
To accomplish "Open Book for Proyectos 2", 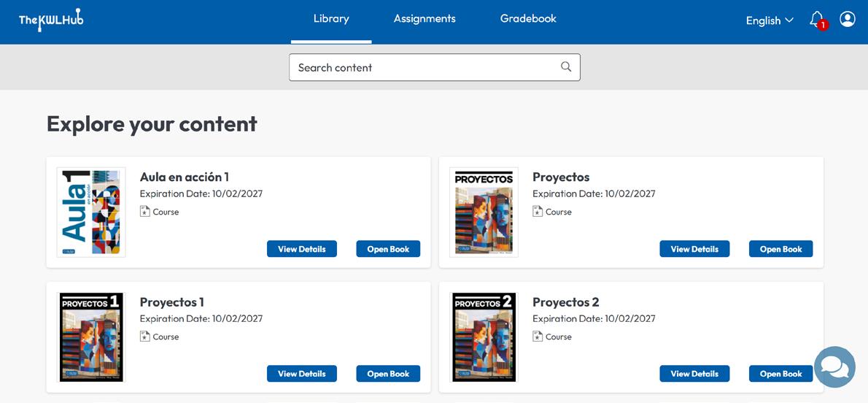I will click(780, 374).
